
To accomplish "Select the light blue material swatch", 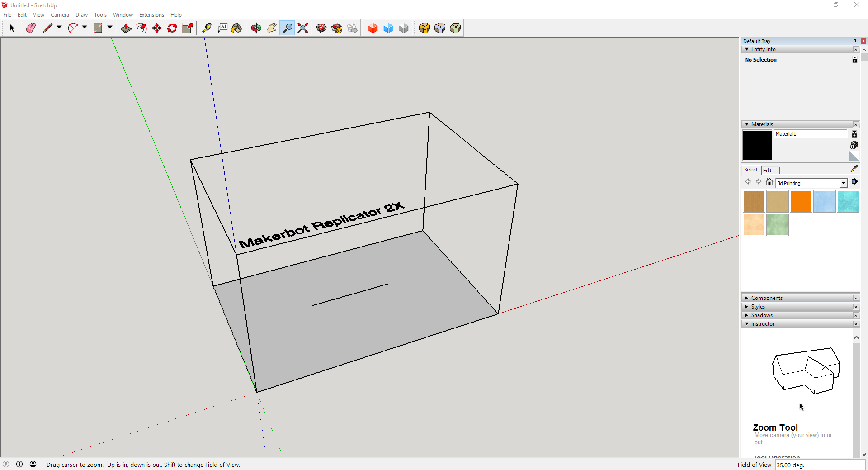I will pyautogui.click(x=825, y=201).
